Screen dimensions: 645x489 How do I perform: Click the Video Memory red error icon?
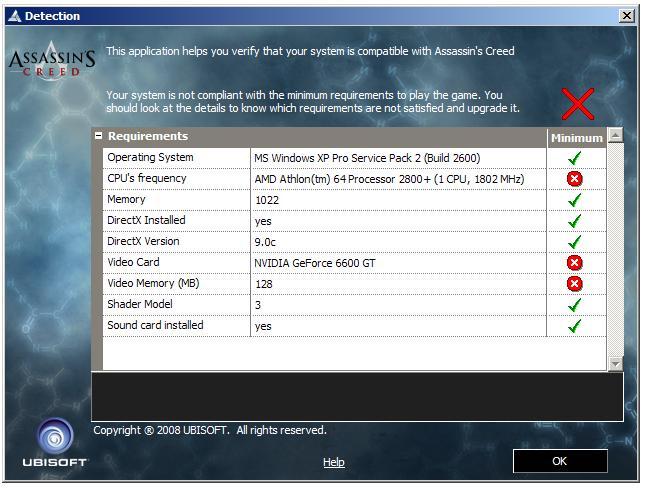point(575,284)
